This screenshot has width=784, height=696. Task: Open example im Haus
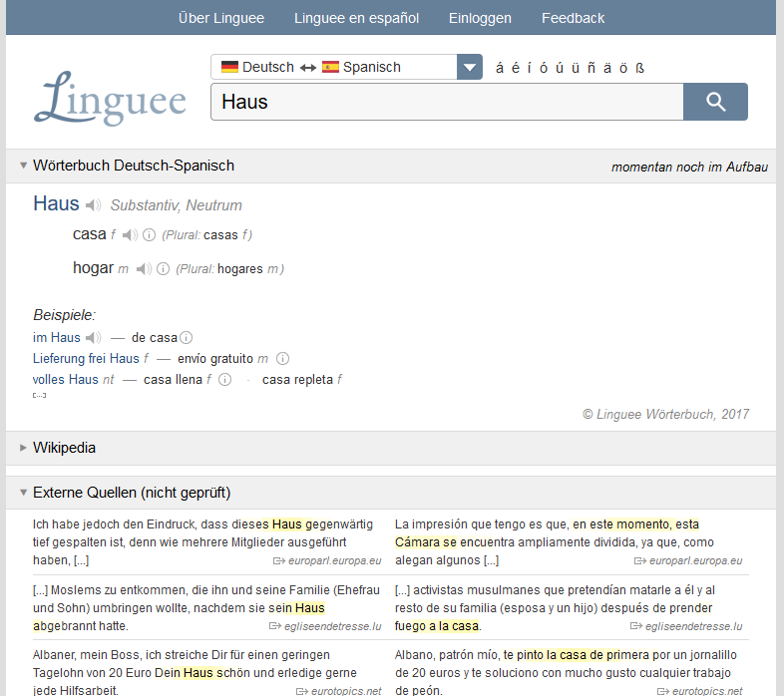(x=57, y=338)
